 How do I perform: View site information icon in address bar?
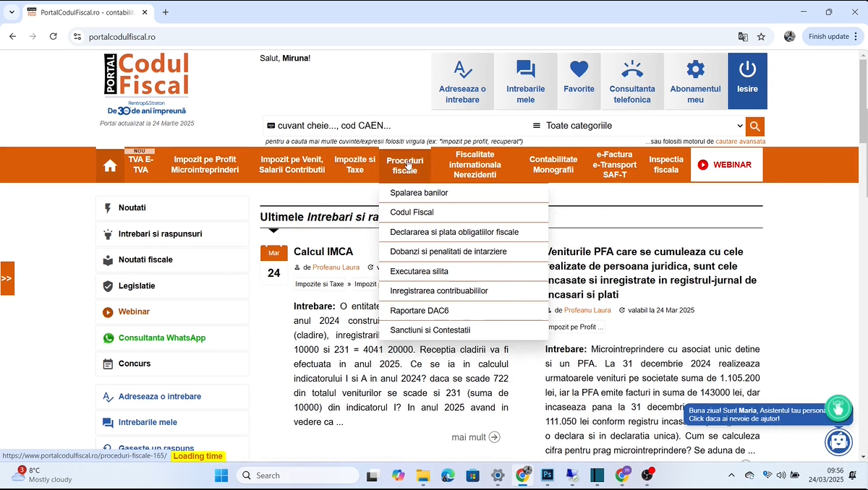pyautogui.click(x=77, y=36)
